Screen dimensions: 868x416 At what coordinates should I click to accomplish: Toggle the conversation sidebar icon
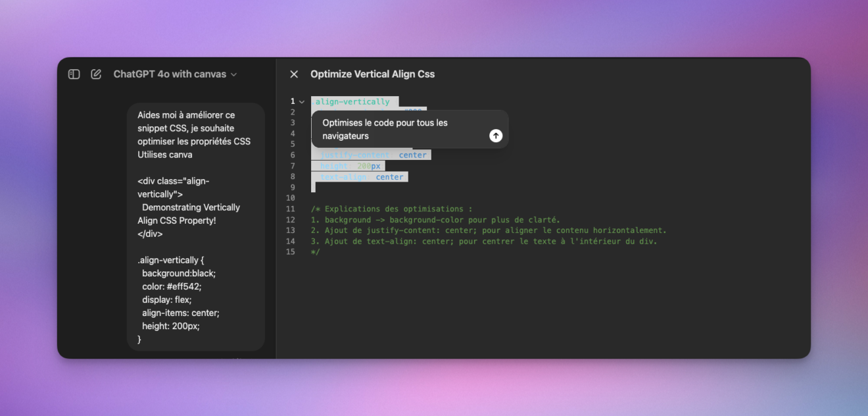tap(73, 74)
